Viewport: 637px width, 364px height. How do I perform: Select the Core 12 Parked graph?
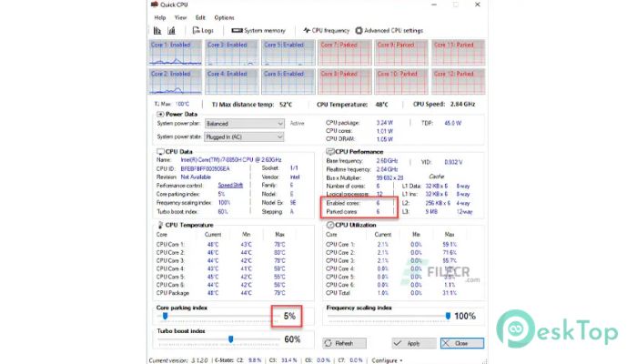(459, 81)
